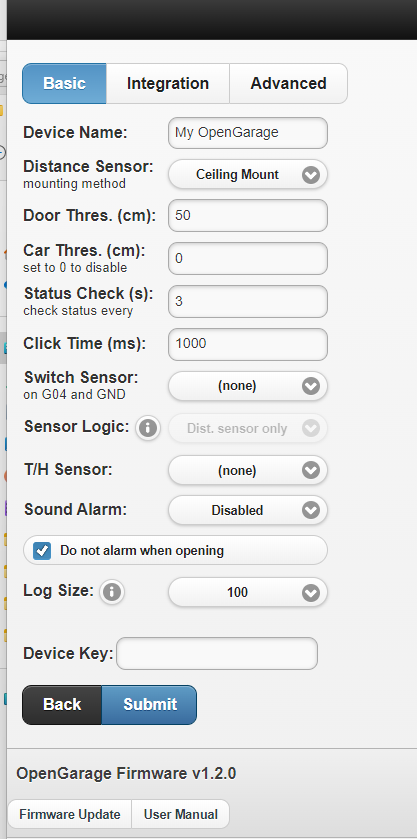Click the Switch Sensor dropdown arrow icon
The width and height of the screenshot is (417, 839).
311,386
